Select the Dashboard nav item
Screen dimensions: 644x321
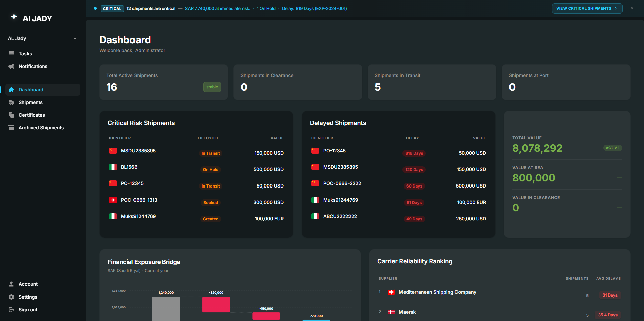43,90
